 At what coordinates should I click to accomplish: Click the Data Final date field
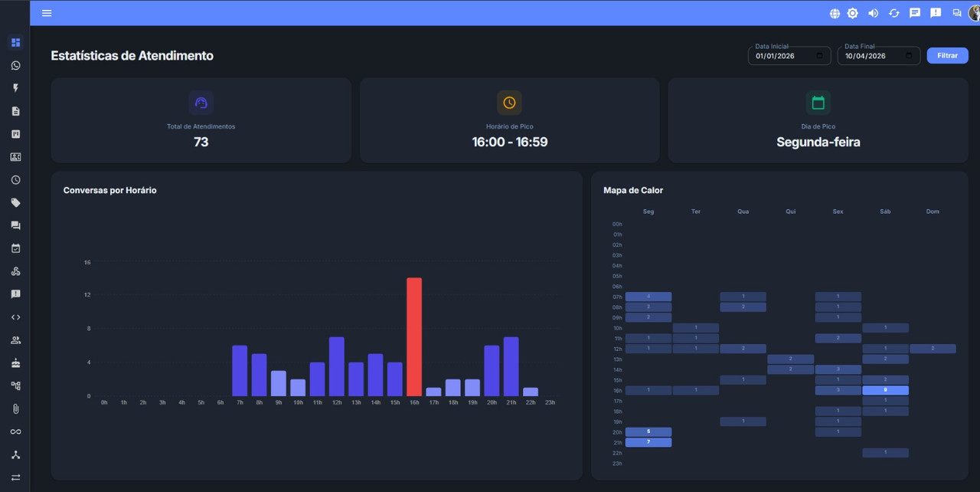tap(879, 56)
